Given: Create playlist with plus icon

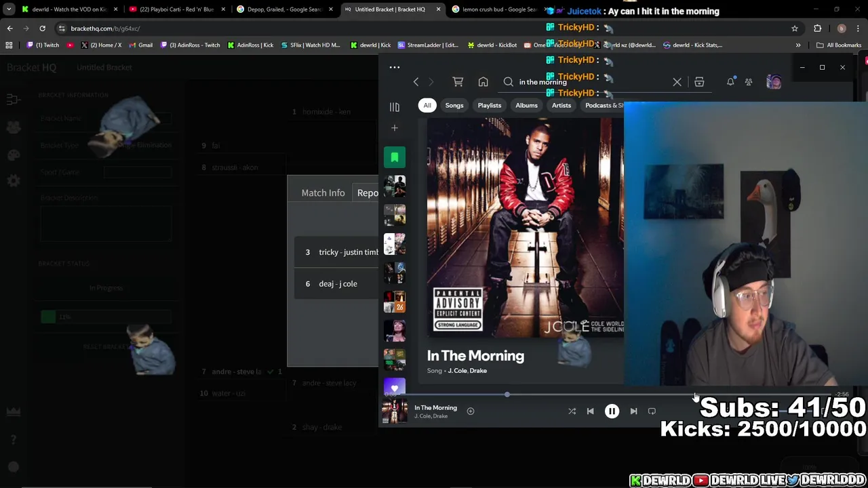Looking at the screenshot, I should (x=394, y=128).
